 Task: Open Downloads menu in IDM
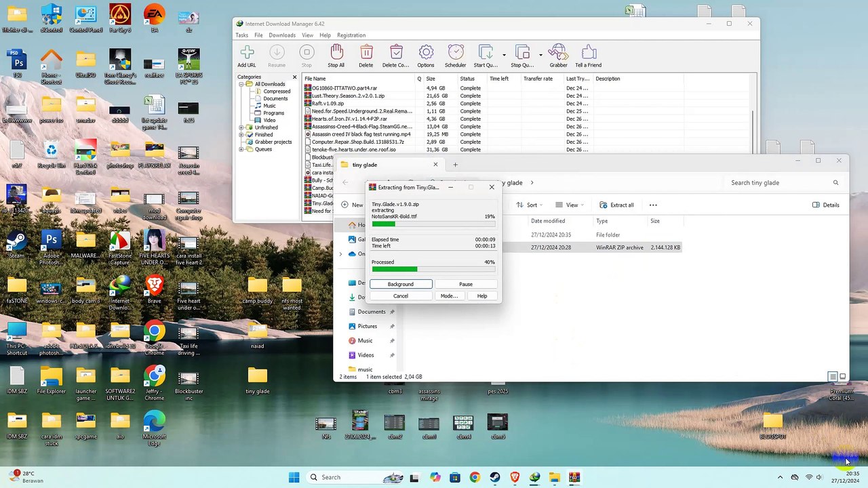coord(282,35)
